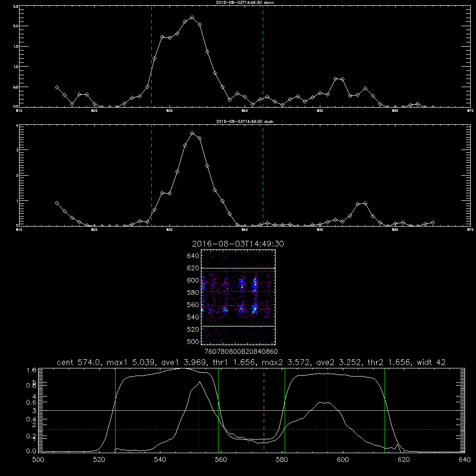Click the '560' x-axis label of bottom plot
476x476 pixels.
[221, 460]
